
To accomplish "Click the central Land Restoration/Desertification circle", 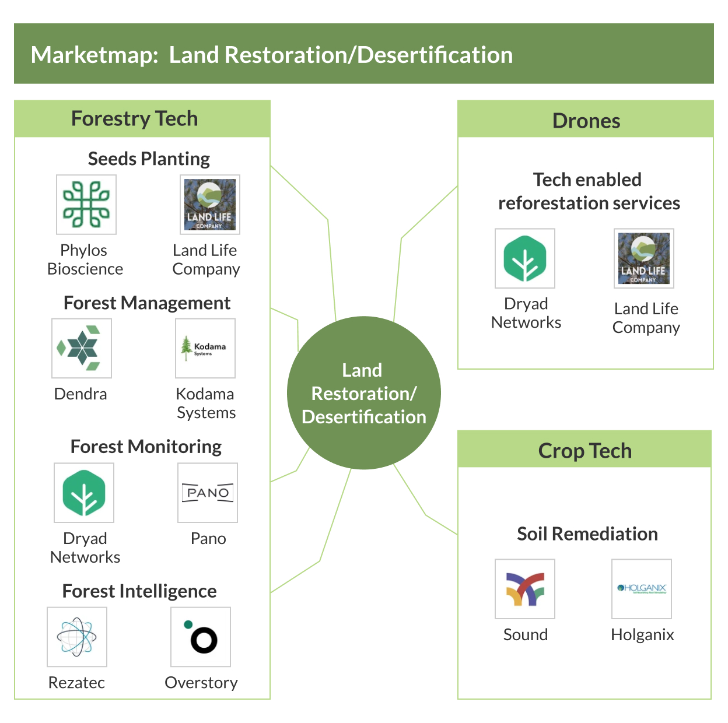I will 364,393.
